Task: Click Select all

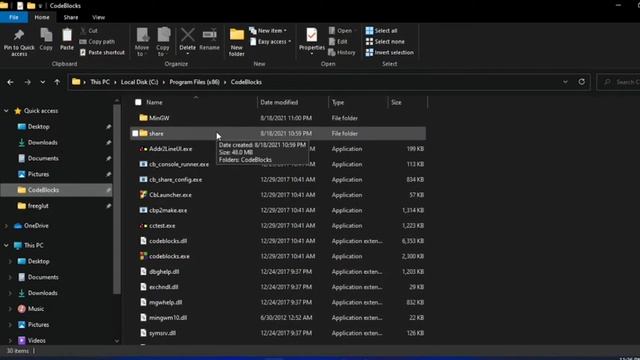Action: coord(381,31)
